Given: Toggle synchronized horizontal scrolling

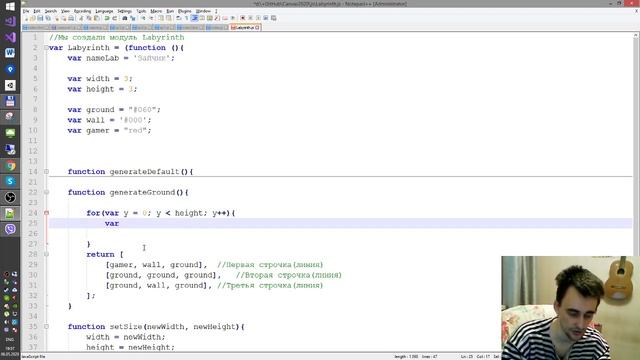Looking at the screenshot, I should coord(169,18).
